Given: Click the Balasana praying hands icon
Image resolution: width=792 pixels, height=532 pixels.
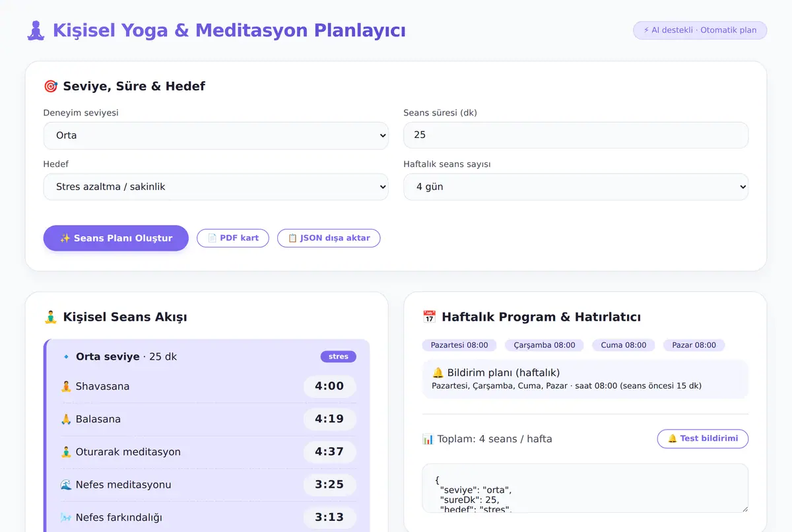Looking at the screenshot, I should click(66, 419).
